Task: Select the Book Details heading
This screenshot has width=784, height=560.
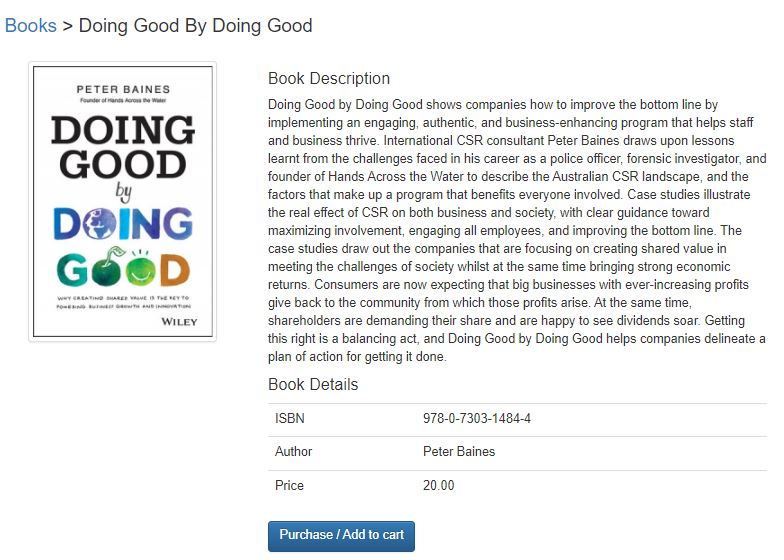Action: 313,385
